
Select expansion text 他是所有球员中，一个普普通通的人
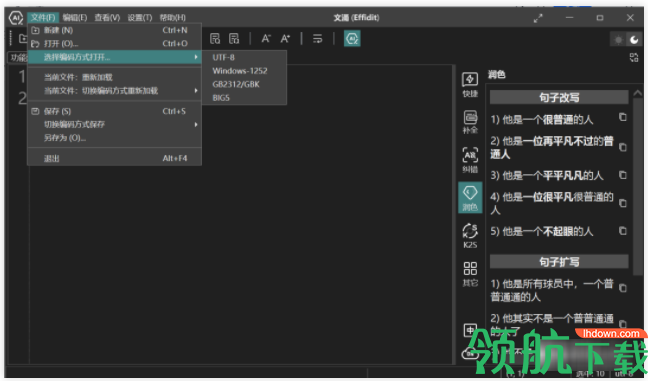(552, 290)
